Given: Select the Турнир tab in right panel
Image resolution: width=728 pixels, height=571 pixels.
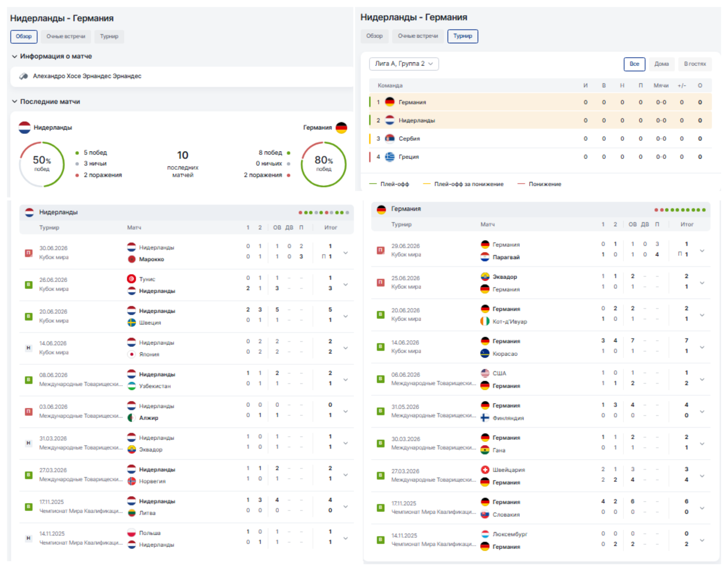Looking at the screenshot, I should point(463,36).
